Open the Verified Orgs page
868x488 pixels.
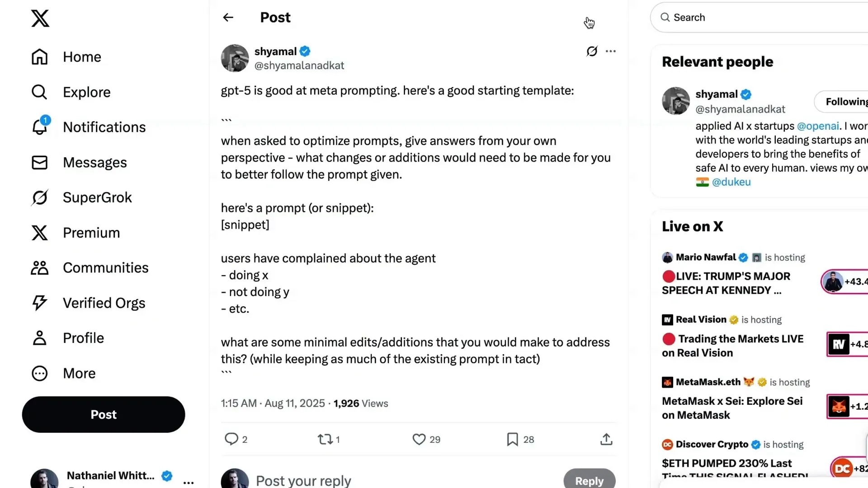pyautogui.click(x=104, y=303)
